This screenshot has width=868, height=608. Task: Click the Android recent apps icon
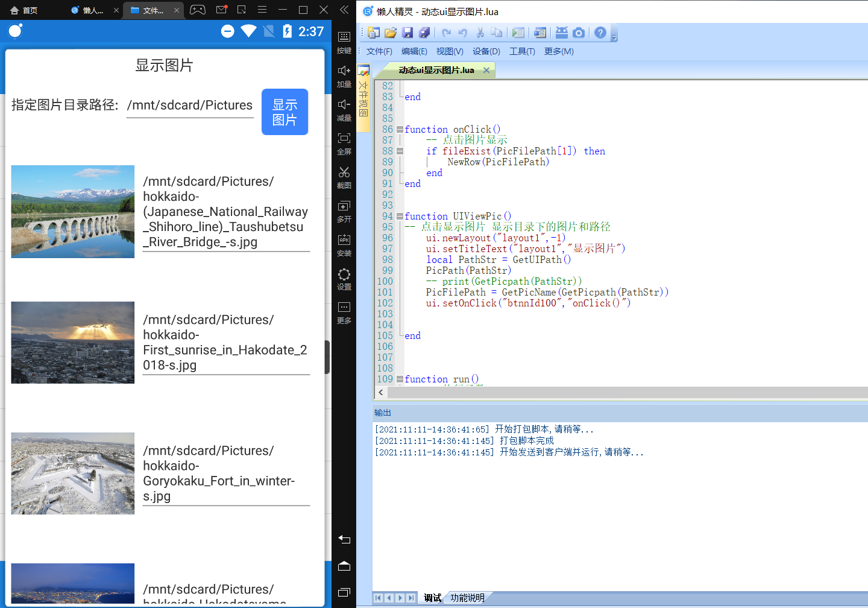pyautogui.click(x=344, y=592)
